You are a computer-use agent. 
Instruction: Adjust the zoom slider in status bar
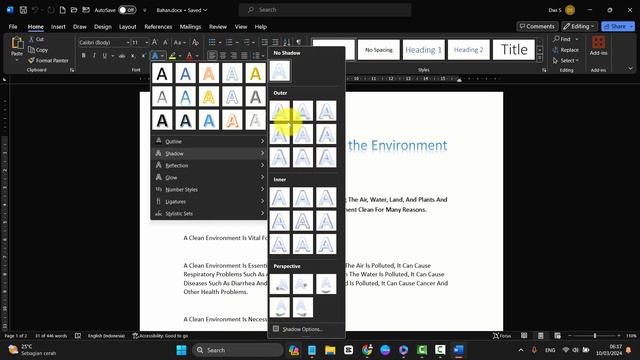coord(594,336)
